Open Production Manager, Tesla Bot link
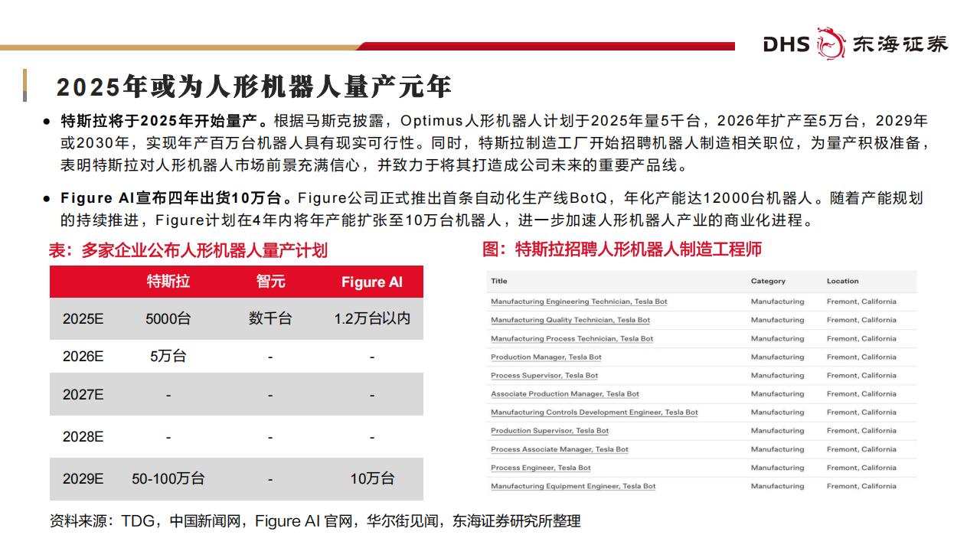The image size is (980, 551). [x=546, y=357]
